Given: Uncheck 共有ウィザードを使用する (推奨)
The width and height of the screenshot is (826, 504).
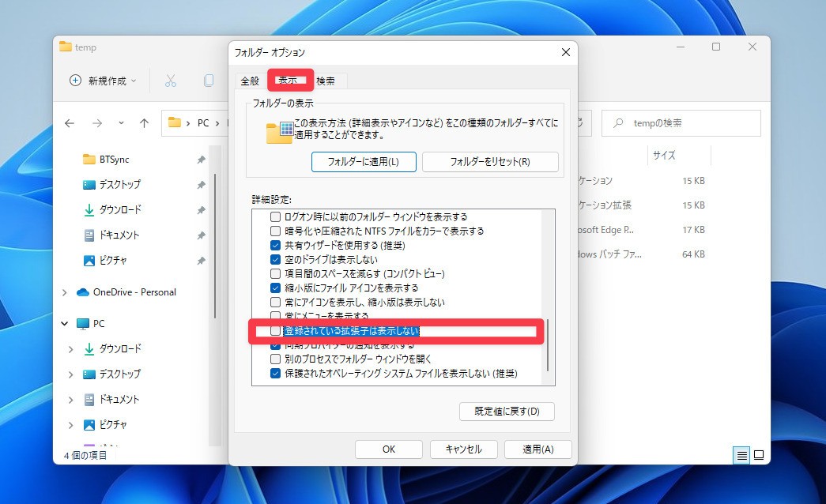Looking at the screenshot, I should 275,245.
